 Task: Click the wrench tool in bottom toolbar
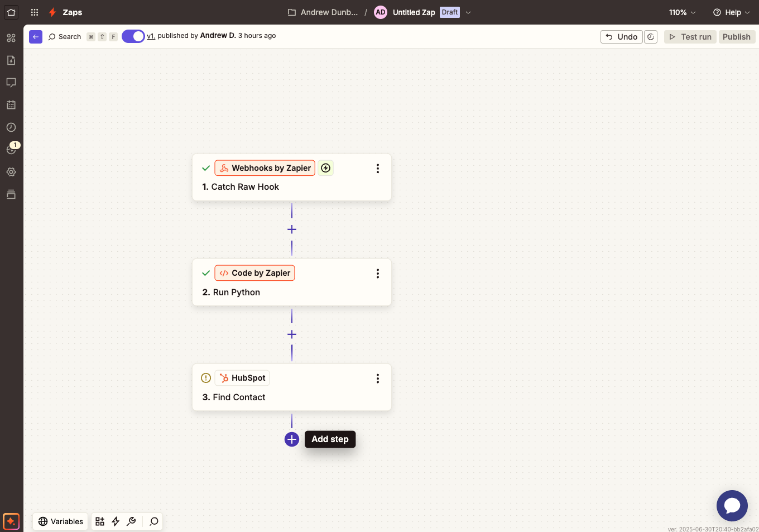pos(131,521)
